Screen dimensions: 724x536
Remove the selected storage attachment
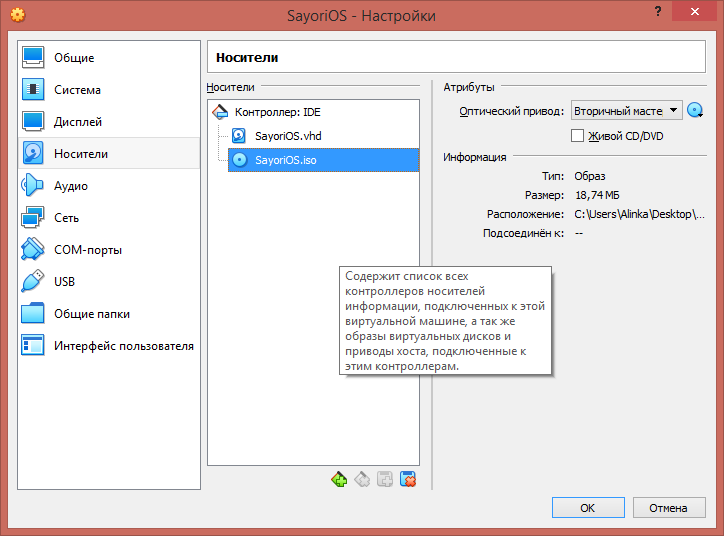[408, 480]
